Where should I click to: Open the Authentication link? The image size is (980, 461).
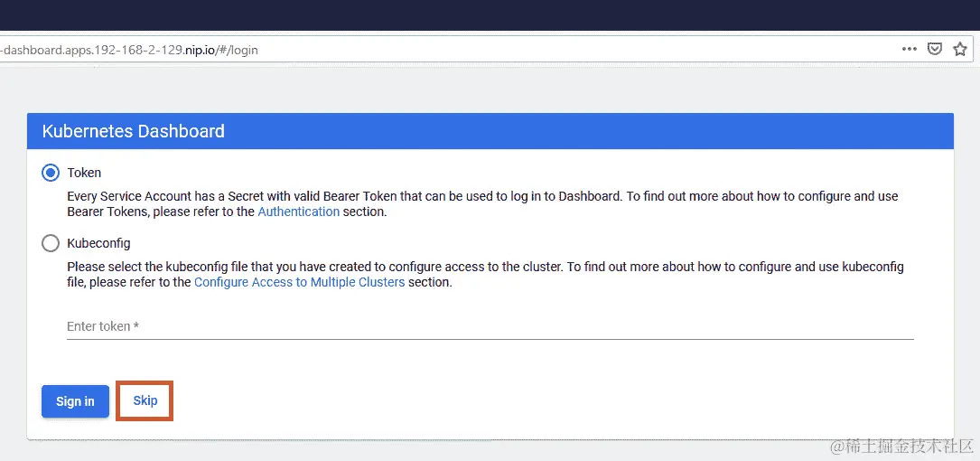299,212
